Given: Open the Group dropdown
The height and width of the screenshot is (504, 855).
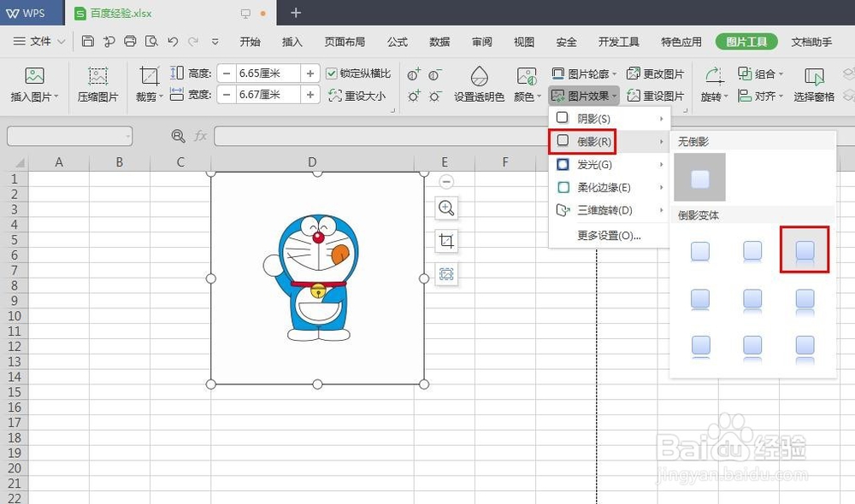Looking at the screenshot, I should point(760,73).
